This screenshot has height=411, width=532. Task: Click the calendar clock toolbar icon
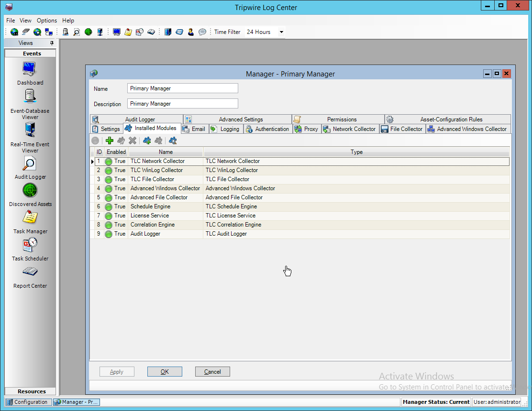click(x=139, y=32)
